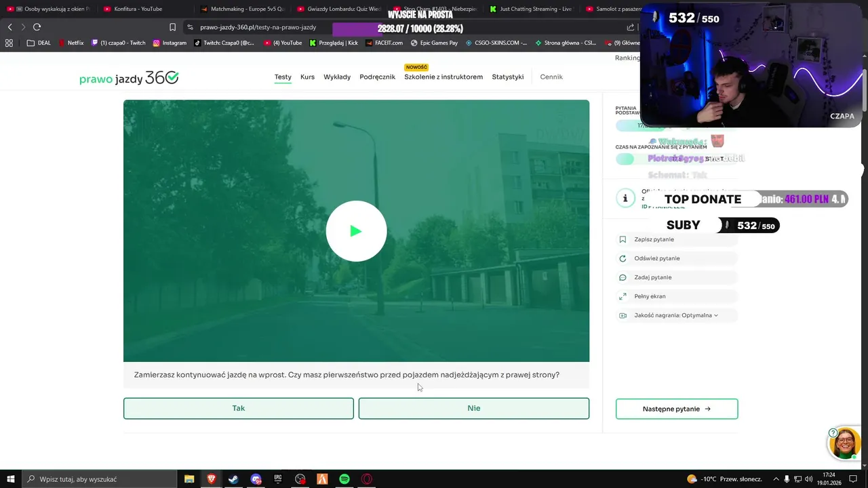
Task: Open the DEAL bookmarks folder
Action: coord(39,43)
